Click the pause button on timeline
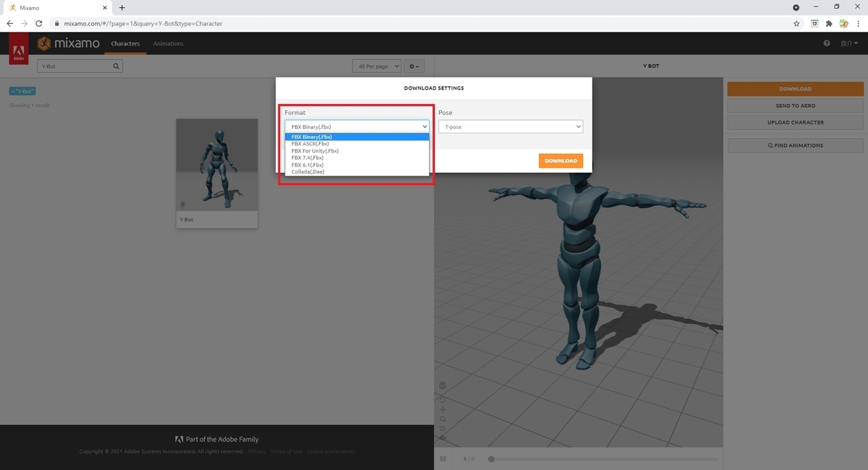This screenshot has width=868, height=470. [x=443, y=458]
